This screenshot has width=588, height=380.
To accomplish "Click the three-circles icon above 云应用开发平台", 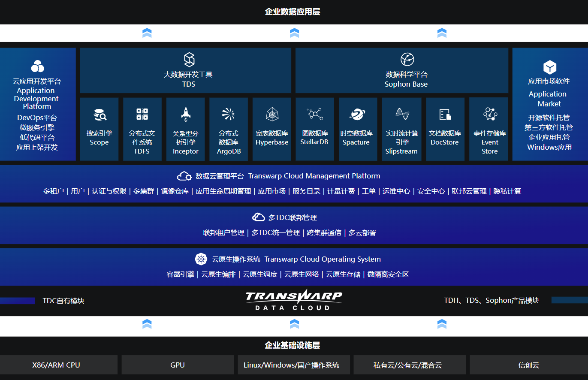I will [38, 66].
